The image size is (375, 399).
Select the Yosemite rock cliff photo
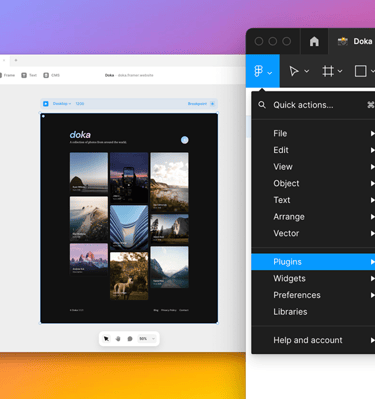(169, 229)
